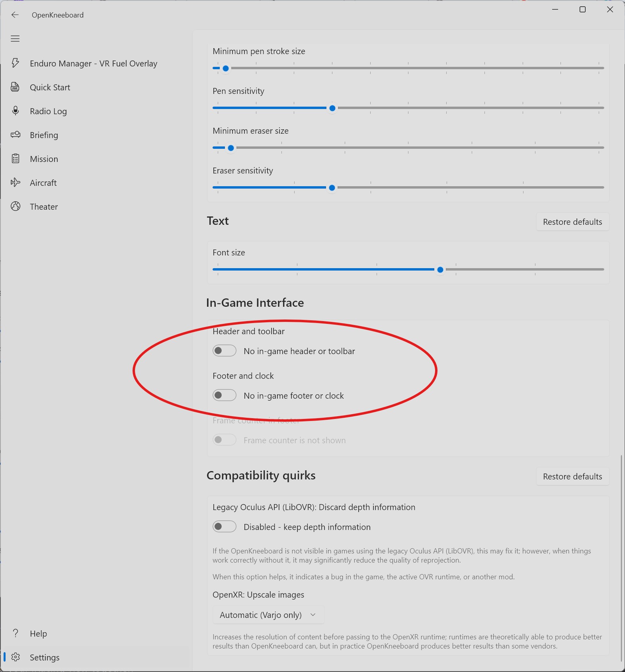
Task: Toggle the in-game footer and clock switch
Action: tap(225, 395)
